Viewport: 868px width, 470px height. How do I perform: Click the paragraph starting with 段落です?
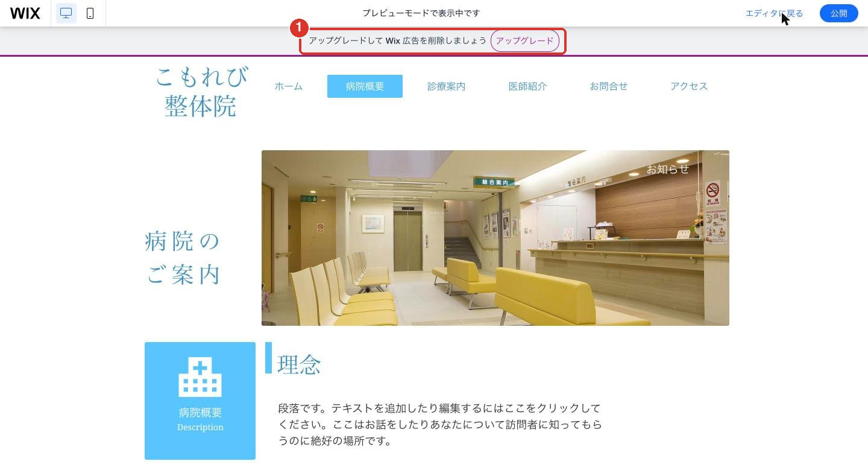[440, 424]
